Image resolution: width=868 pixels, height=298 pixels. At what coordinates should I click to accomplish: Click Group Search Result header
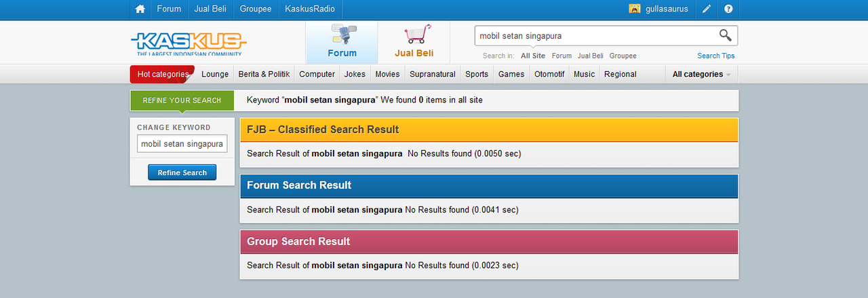pos(489,241)
